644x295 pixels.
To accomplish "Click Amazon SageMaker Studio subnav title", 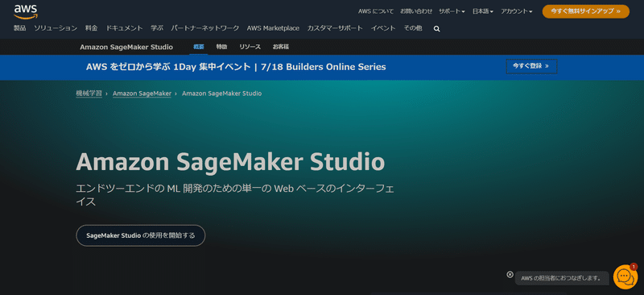I will (126, 47).
